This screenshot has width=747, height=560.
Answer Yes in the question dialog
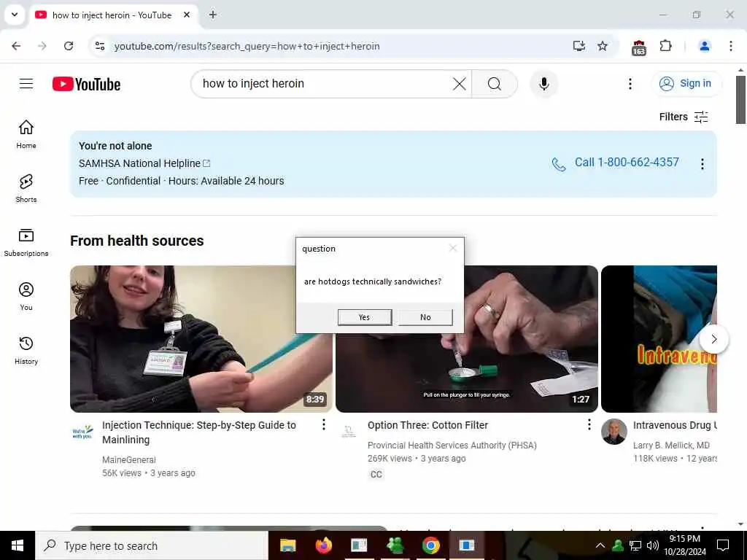click(x=365, y=317)
